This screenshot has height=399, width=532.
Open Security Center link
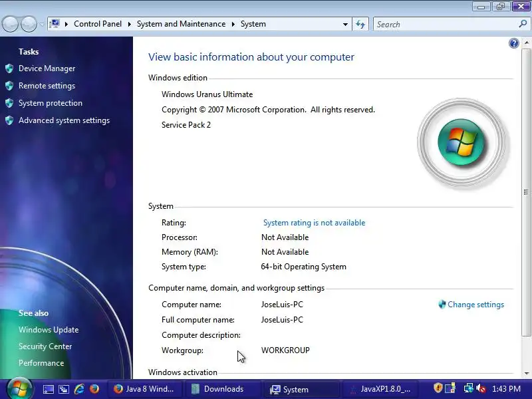45,346
